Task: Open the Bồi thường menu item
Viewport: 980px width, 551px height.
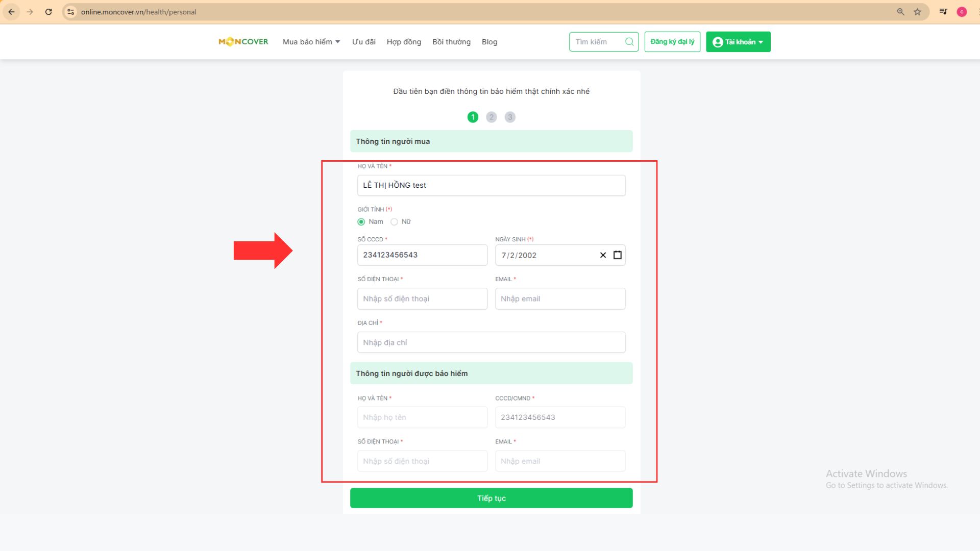Action: coord(451,42)
